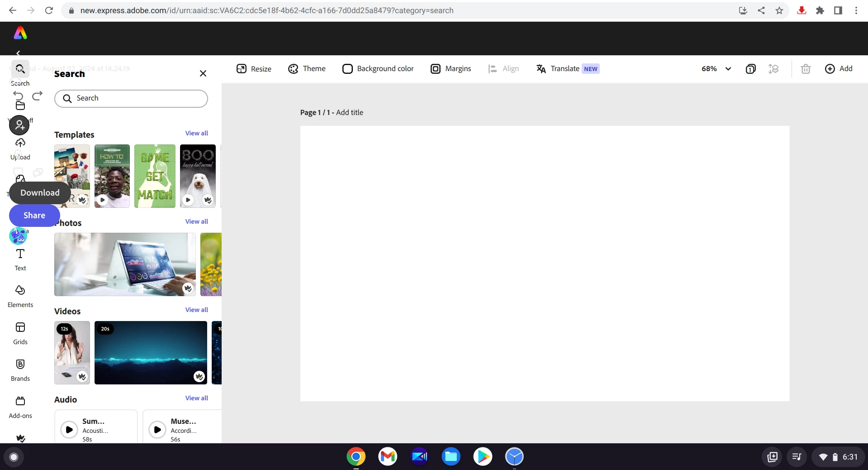
Task: Select the Text tool in sidebar
Action: 20,259
